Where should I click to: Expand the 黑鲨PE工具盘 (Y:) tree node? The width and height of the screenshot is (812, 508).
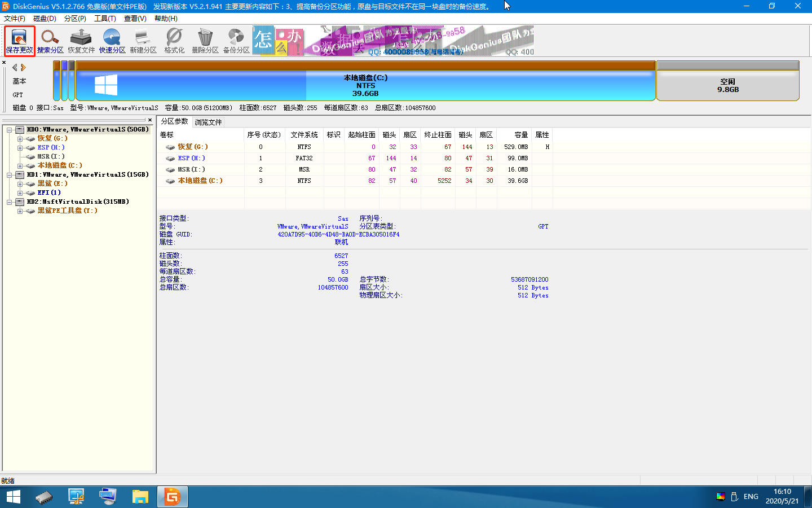(20, 211)
